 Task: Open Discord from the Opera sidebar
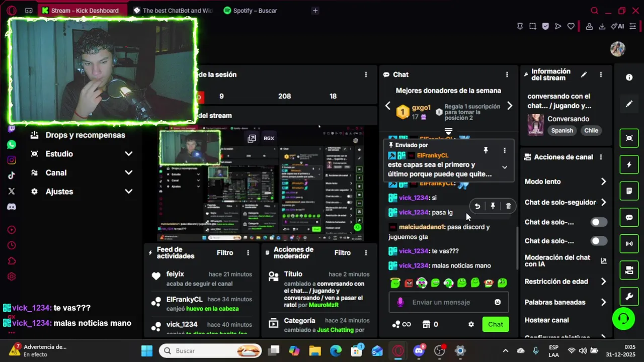click(x=12, y=207)
